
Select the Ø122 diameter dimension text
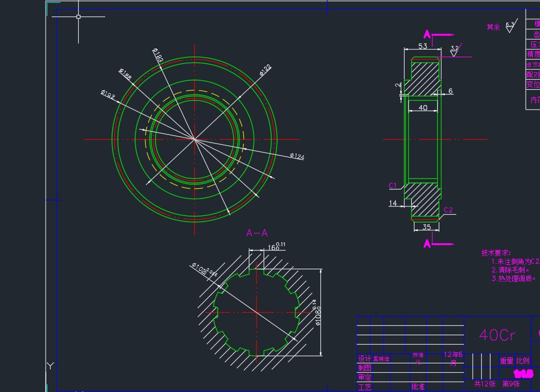coord(265,69)
